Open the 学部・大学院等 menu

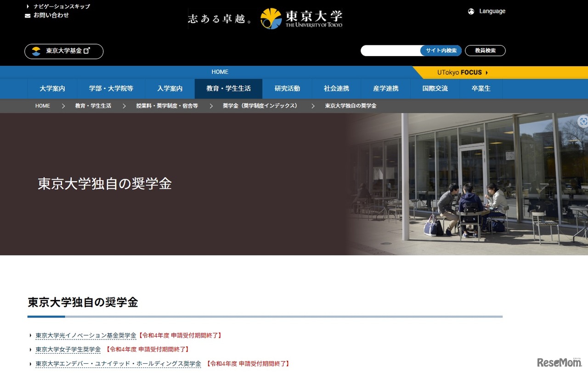click(111, 89)
